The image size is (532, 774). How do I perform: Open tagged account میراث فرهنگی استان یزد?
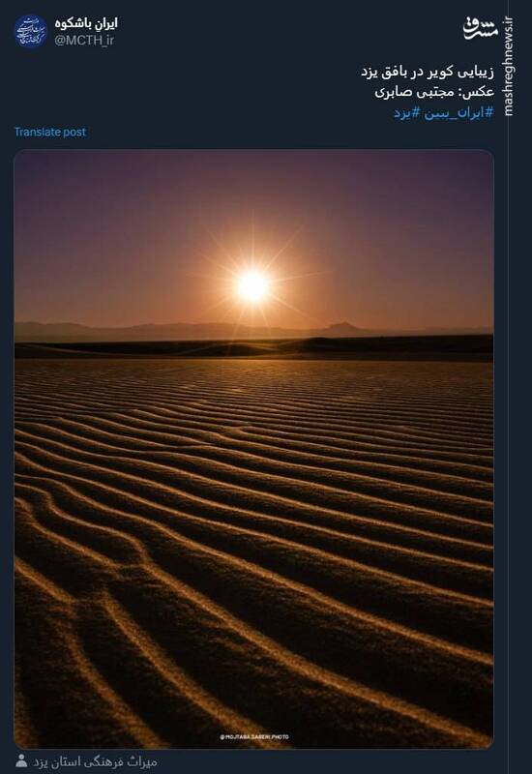[95, 761]
